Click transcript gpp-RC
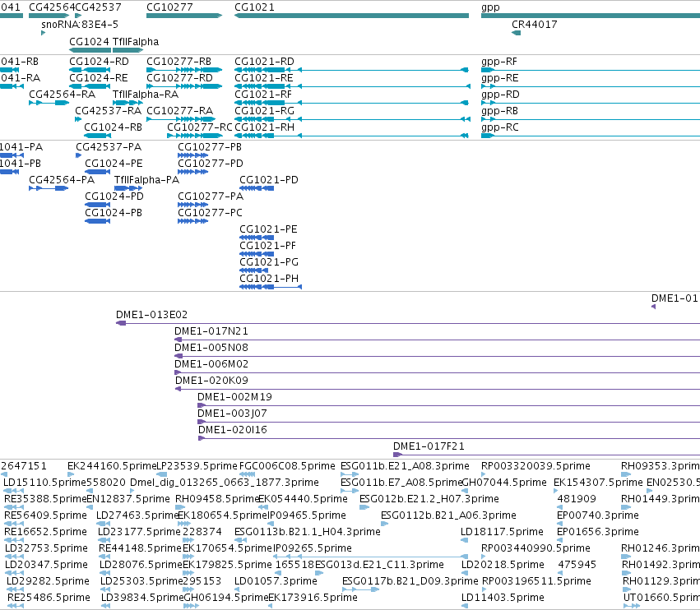700x610 pixels. click(500, 127)
